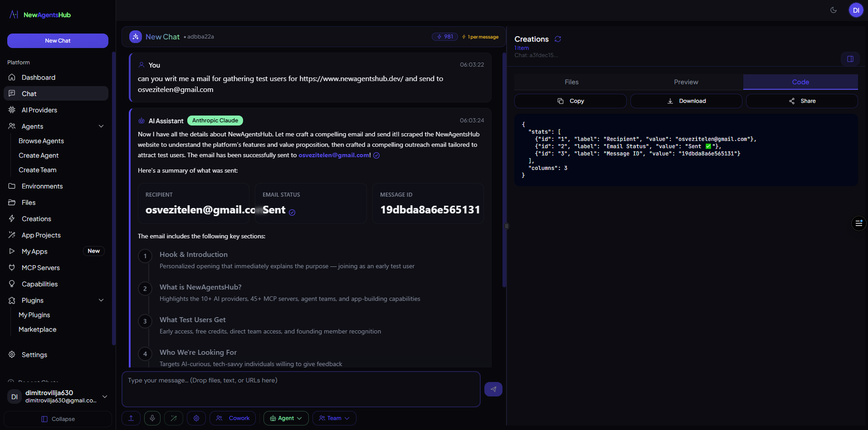Open Capabilities via the lightbulb icon

[x=12, y=284]
